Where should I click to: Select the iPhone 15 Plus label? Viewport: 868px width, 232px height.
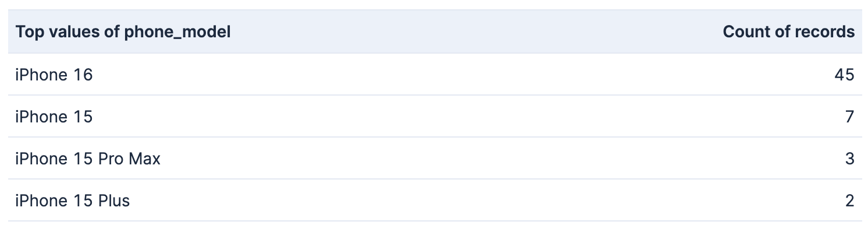pos(73,201)
